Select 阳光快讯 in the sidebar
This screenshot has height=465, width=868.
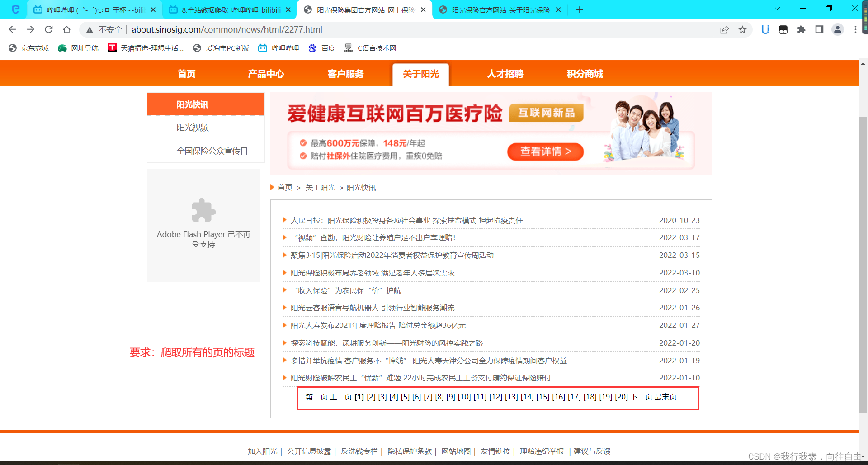pos(206,104)
